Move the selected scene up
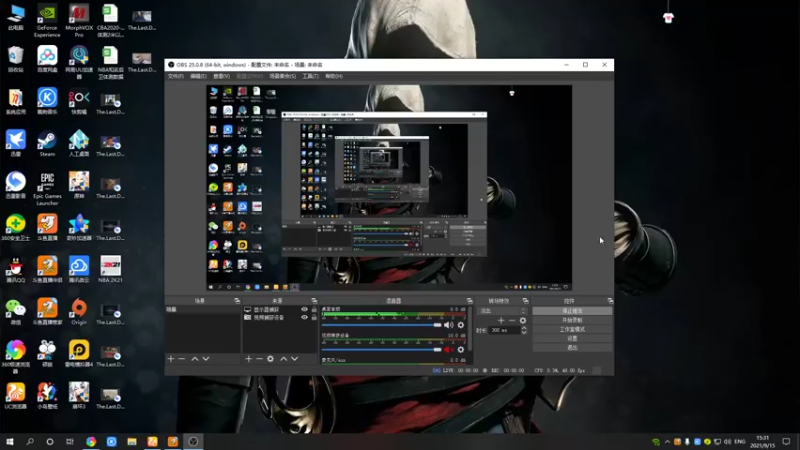Screen dimensions: 800x450 click(195, 359)
